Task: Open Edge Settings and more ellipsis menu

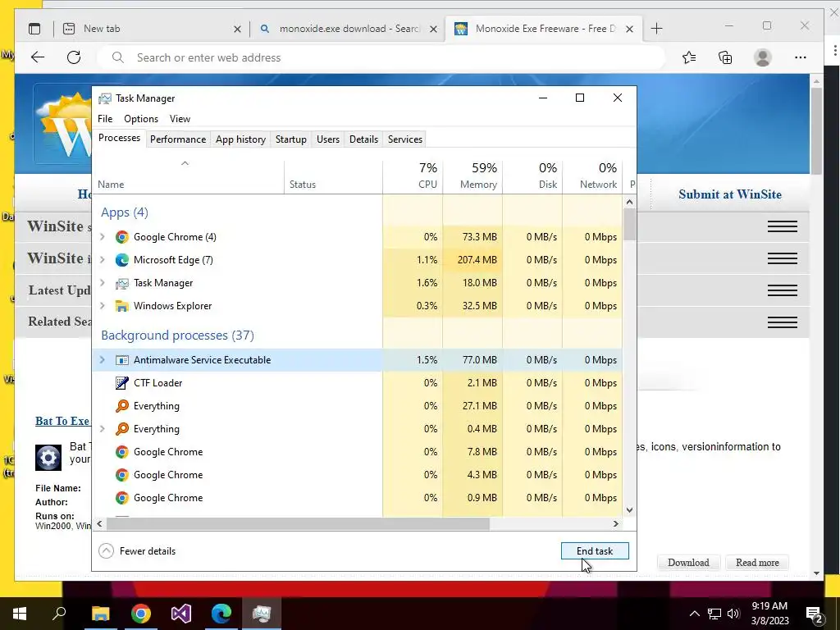Action: [801, 57]
